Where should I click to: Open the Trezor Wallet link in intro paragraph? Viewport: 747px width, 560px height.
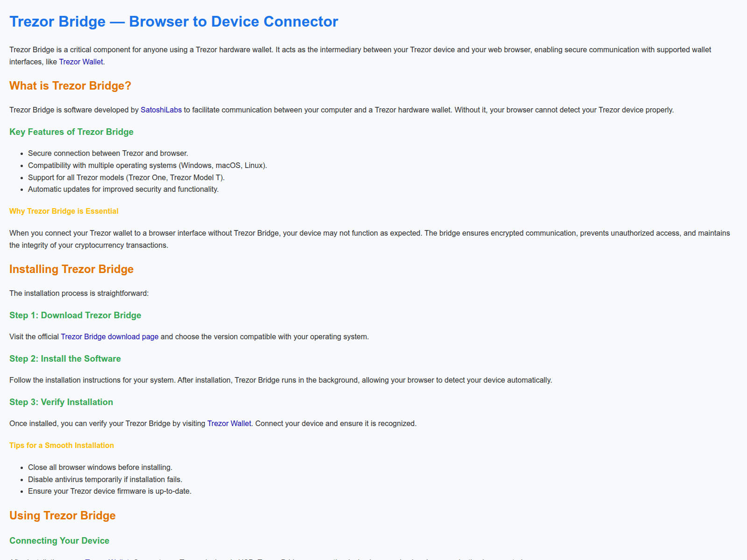click(81, 62)
